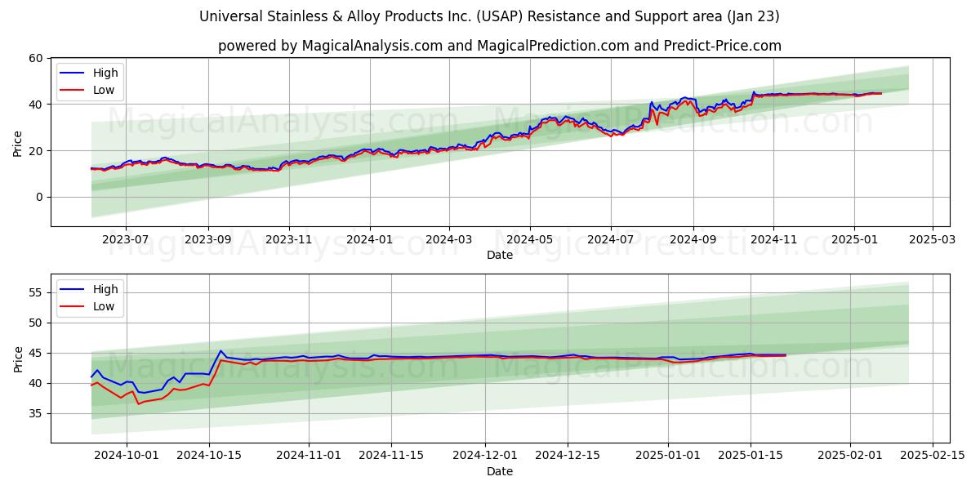Viewport: 980px width, 490px height.
Task: Click the 2023-07 tick label
Action: click(125, 240)
